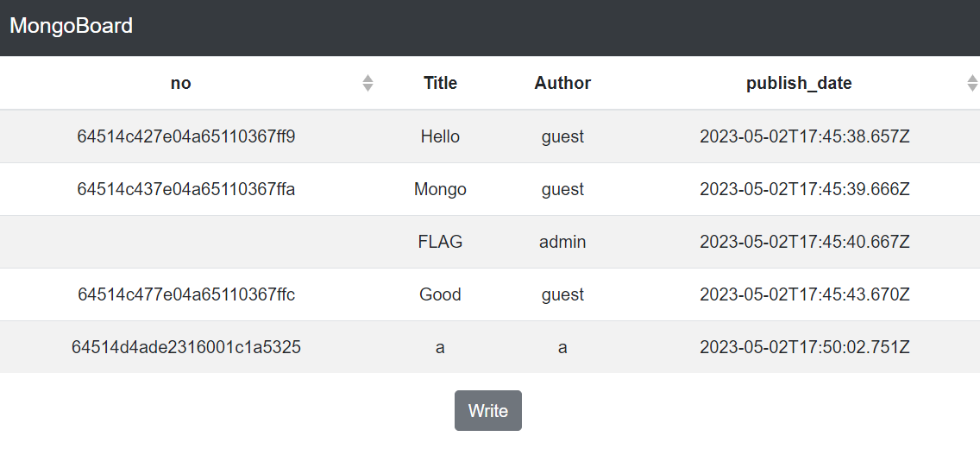980x449 pixels.
Task: Click the FLAG title cell
Action: (440, 242)
